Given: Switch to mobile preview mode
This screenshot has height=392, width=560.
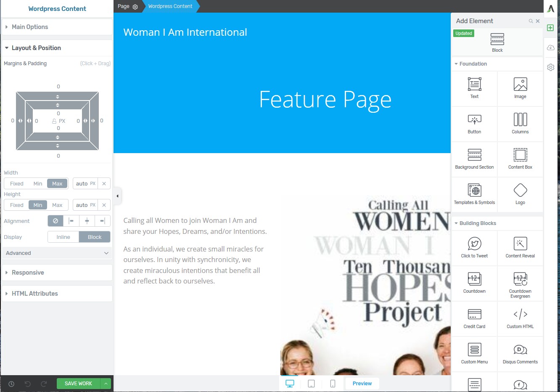Looking at the screenshot, I should 333,384.
